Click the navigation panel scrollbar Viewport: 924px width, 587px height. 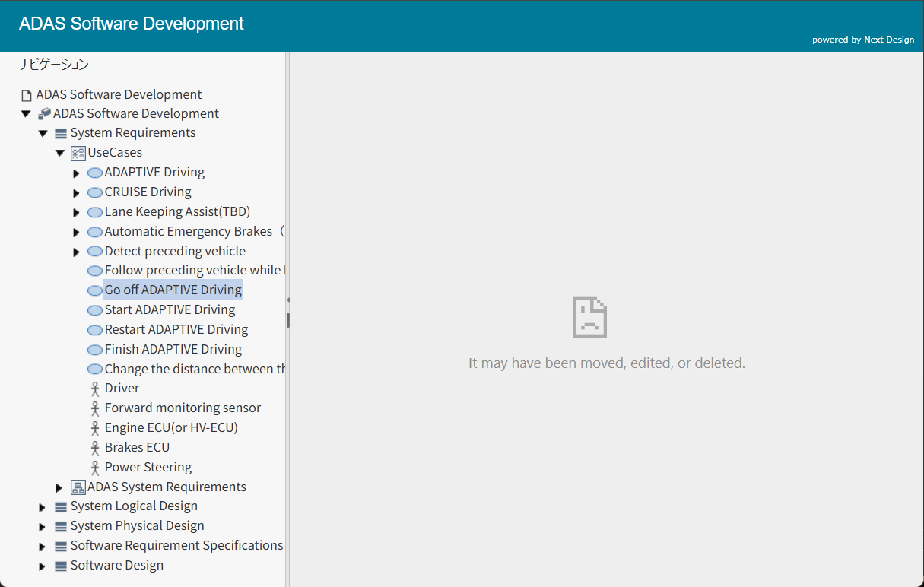pyautogui.click(x=288, y=319)
